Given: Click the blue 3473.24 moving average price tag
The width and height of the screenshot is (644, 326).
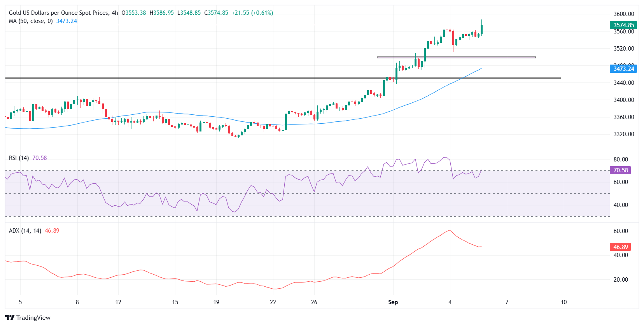Looking at the screenshot, I should pyautogui.click(x=623, y=69).
